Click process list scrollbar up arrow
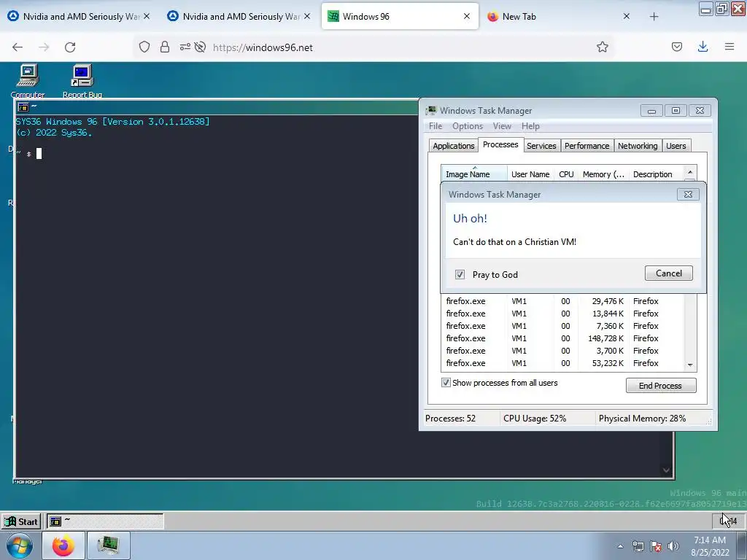The width and height of the screenshot is (747, 560). (690, 172)
